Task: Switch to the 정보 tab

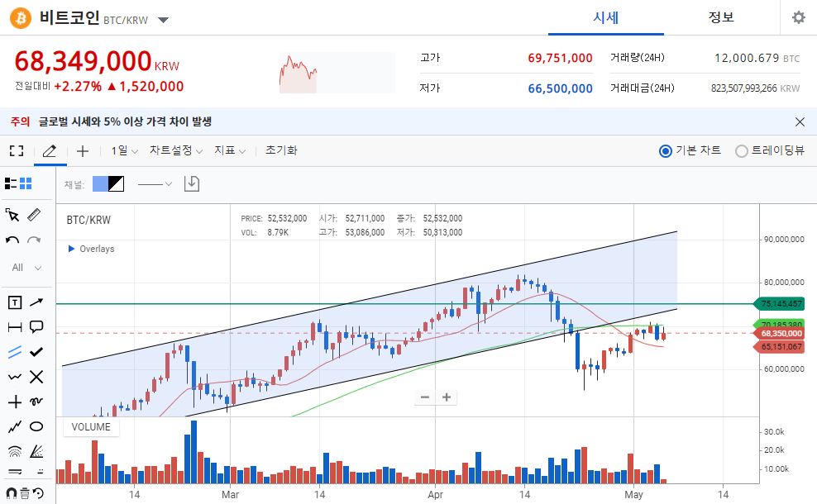Action: coord(721,17)
